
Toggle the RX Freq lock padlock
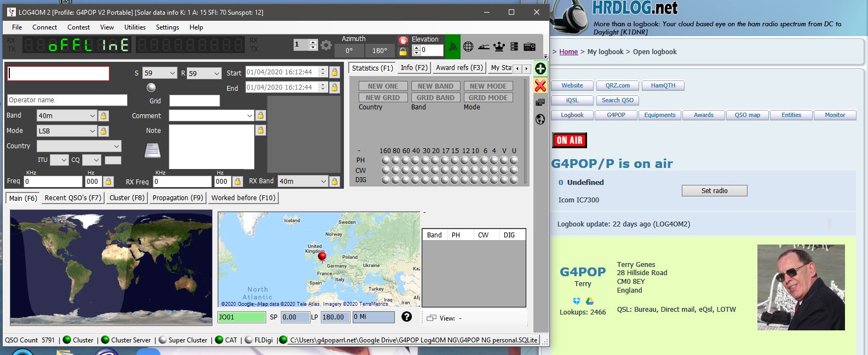238,182
